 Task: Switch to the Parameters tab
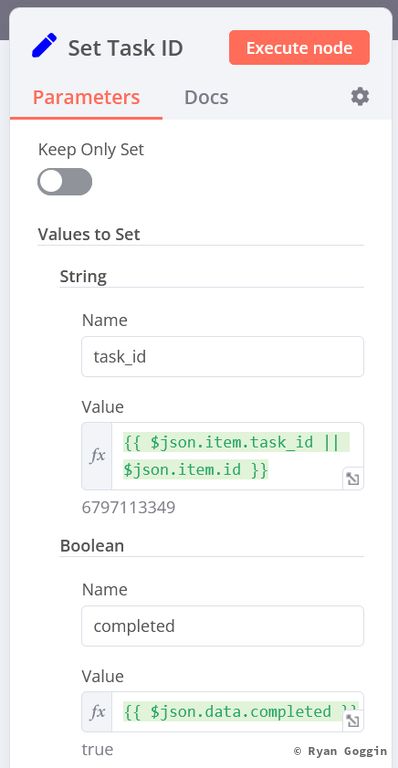point(86,97)
